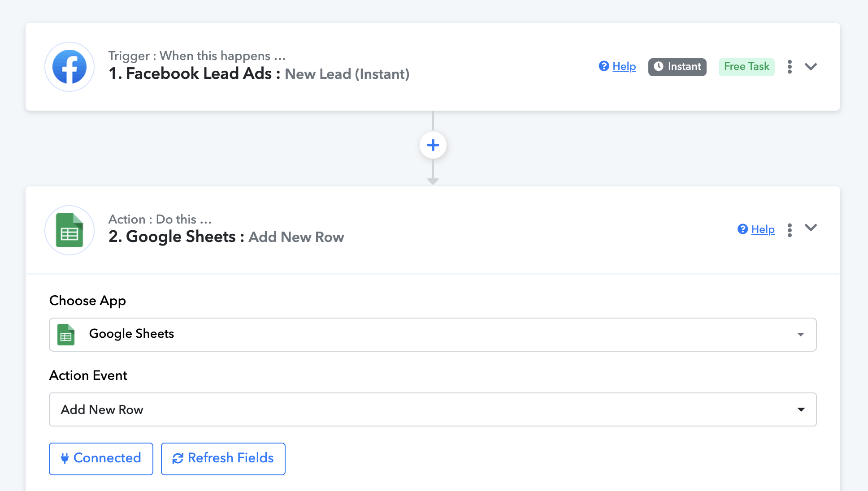Click the help question icon in trigger step
This screenshot has height=491, width=868.
pyautogui.click(x=604, y=66)
